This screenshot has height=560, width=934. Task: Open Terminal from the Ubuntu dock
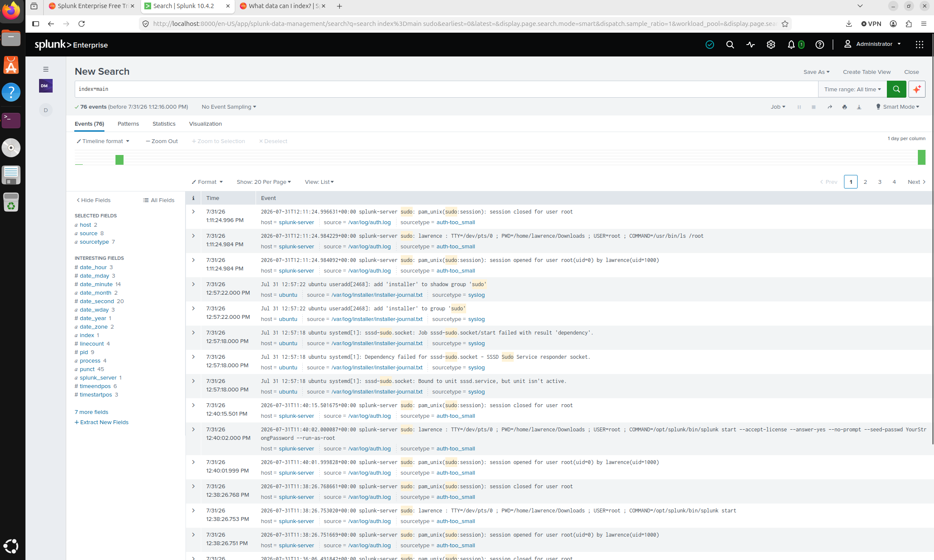[11, 121]
